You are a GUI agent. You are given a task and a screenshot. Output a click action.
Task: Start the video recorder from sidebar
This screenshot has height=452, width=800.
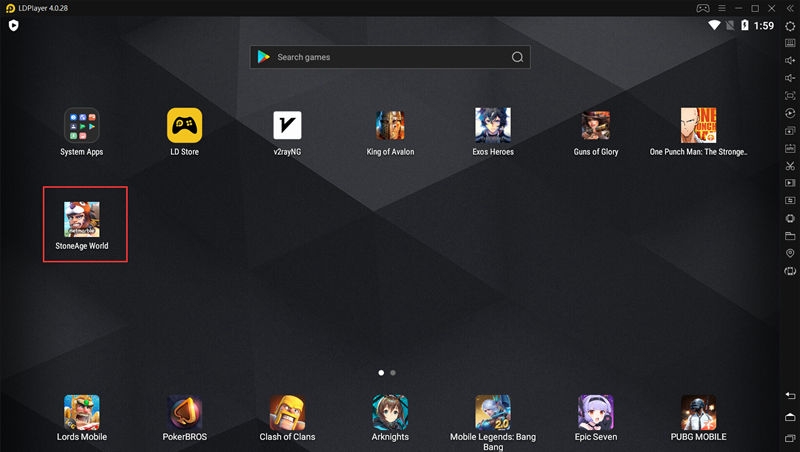(x=790, y=183)
